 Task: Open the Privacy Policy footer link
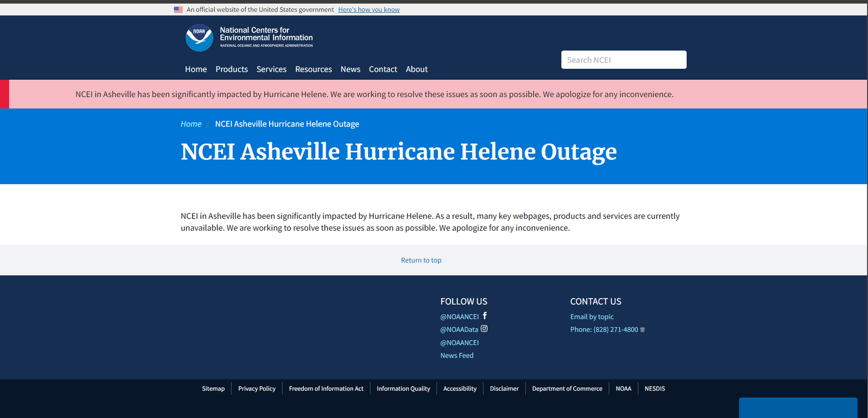(257, 389)
